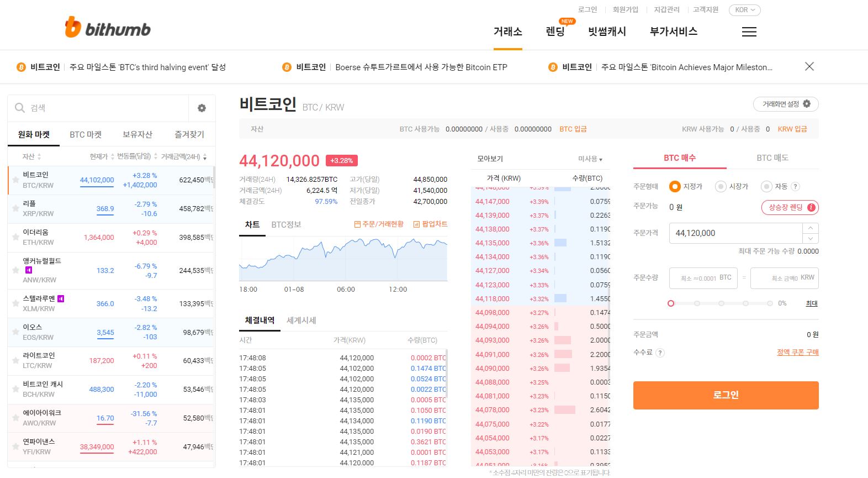The image size is (868, 478).
Task: Open 렌딩 main menu
Action: click(555, 32)
